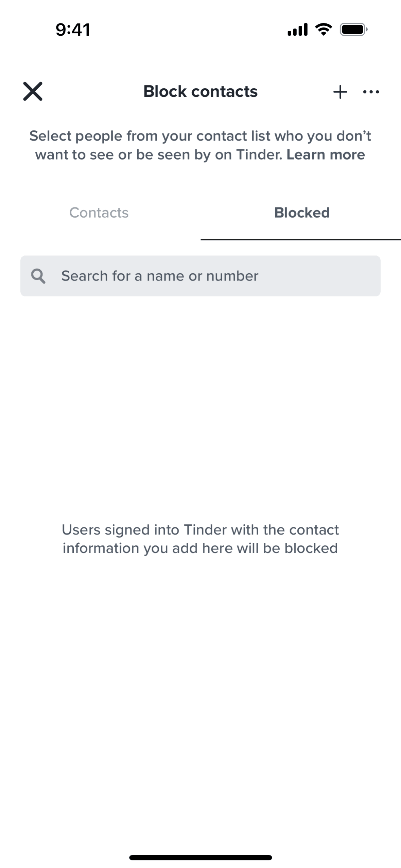Open the Learn more link
The image size is (401, 868).
pos(326,155)
